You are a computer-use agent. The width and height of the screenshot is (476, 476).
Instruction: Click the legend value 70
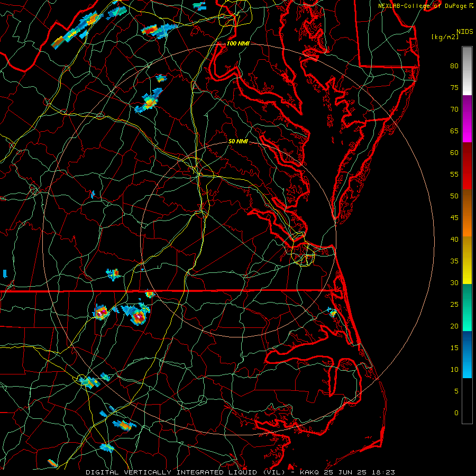454,109
